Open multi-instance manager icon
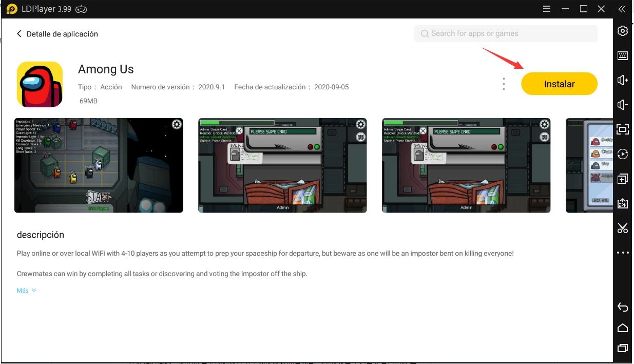The width and height of the screenshot is (634, 364). pos(623,179)
